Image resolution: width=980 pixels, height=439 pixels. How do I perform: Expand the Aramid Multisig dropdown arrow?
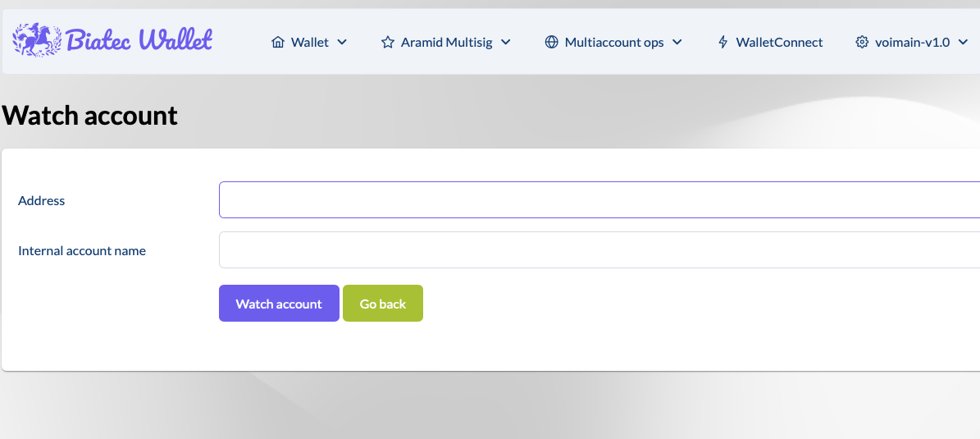coord(506,42)
